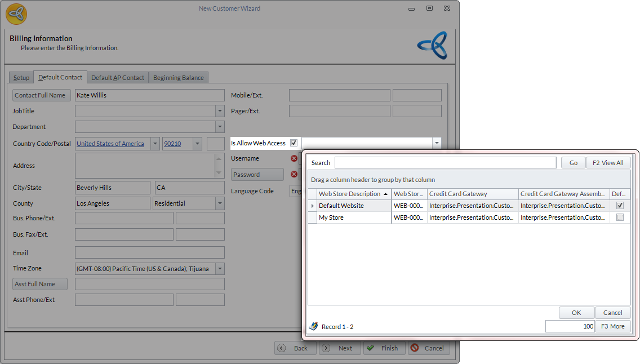Open the Default AP Contact tab

coord(118,78)
